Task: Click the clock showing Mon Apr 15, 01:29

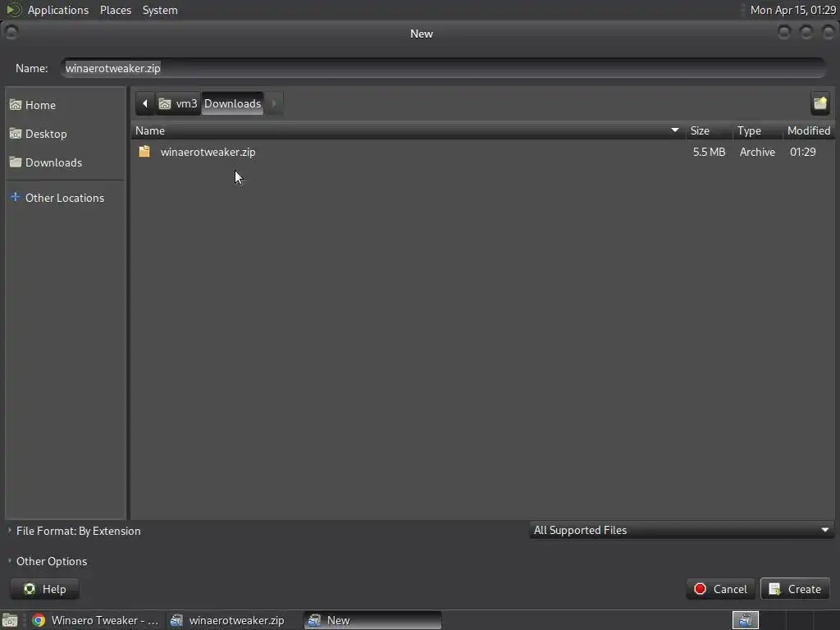Action: pos(793,10)
